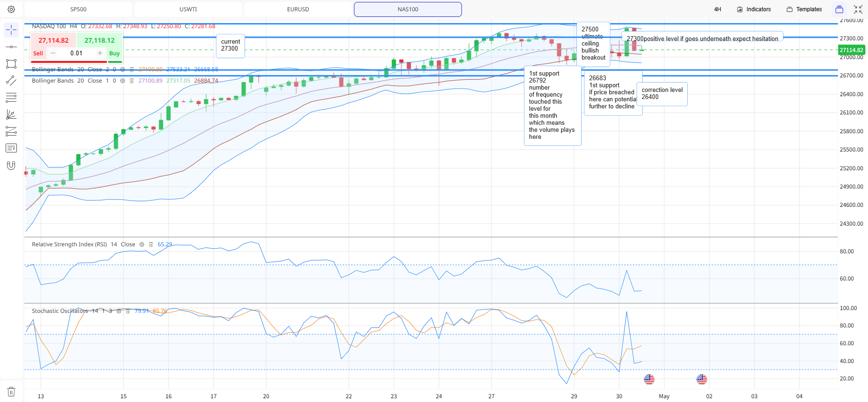The image size is (868, 402).
Task: Exit fullscreen using the collapse arrows icon
Action: [x=858, y=9]
